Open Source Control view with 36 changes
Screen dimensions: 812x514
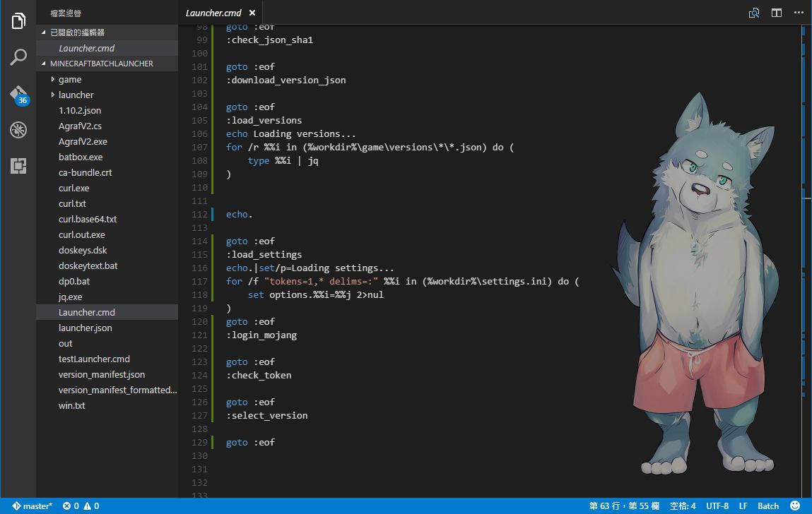tap(19, 95)
